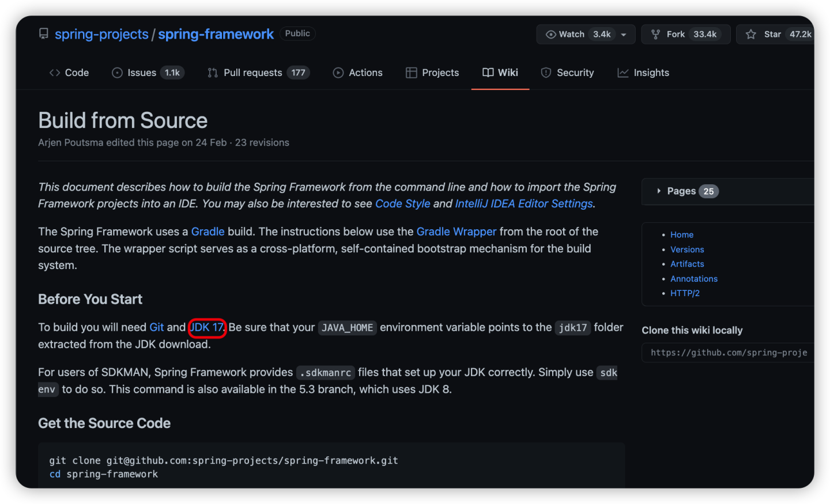Click the jdk17 code snippet
Image resolution: width=830 pixels, height=504 pixels.
[x=573, y=328]
